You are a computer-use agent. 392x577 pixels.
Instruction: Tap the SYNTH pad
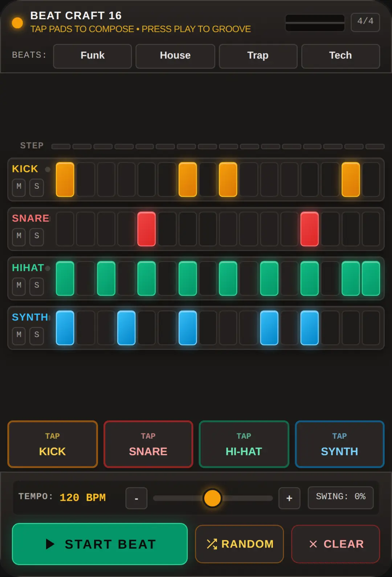[340, 444]
